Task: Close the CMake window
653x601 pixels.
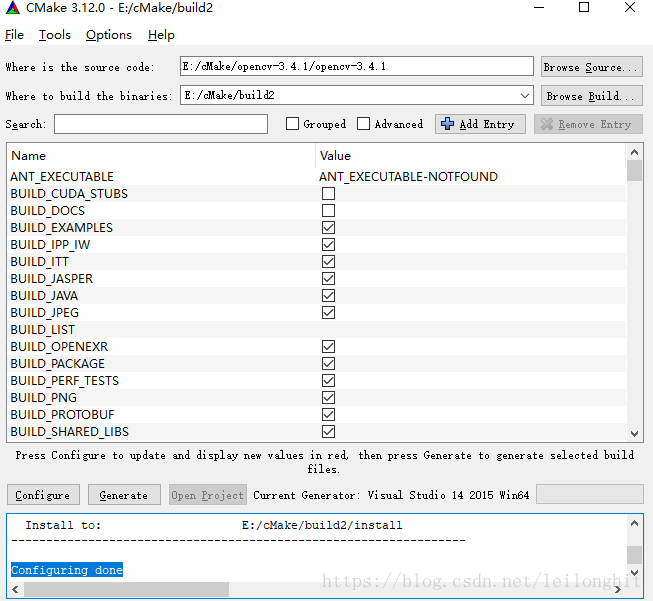Action: tap(630, 7)
